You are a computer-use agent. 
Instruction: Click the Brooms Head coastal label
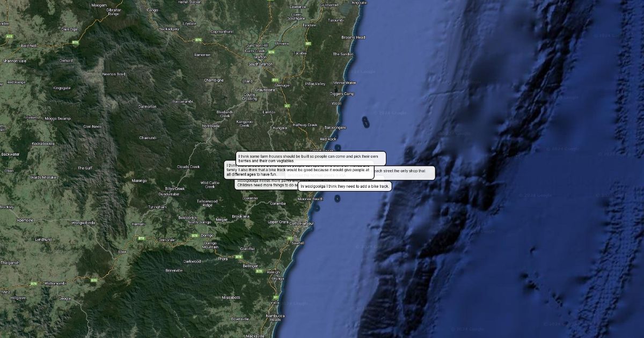pyautogui.click(x=353, y=38)
